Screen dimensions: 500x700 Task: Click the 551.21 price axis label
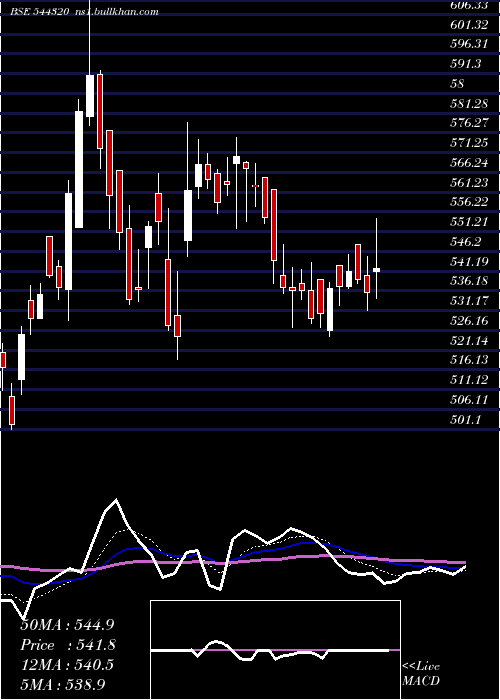click(x=469, y=221)
